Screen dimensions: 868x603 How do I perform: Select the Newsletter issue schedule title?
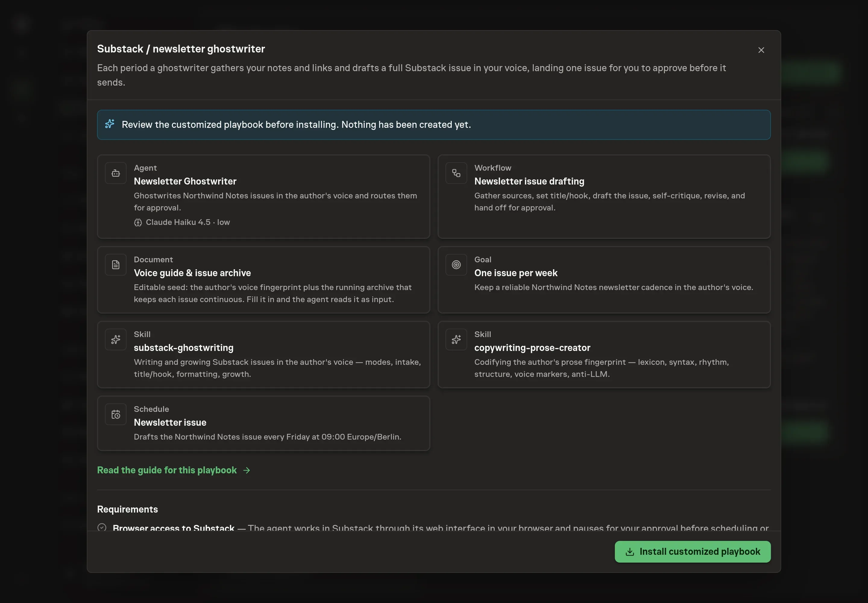pyautogui.click(x=170, y=422)
